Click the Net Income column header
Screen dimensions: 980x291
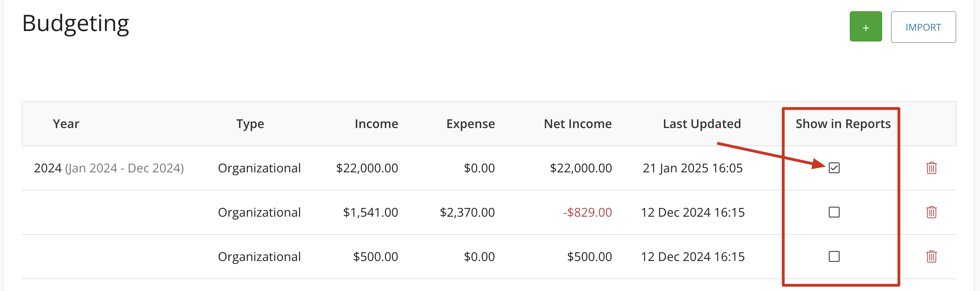[578, 124]
